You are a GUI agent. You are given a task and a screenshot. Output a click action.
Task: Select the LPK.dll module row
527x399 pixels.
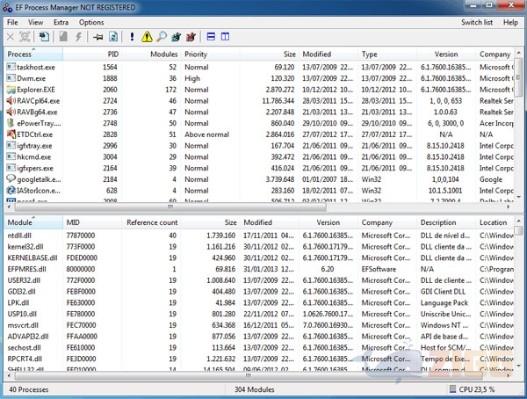(x=259, y=303)
